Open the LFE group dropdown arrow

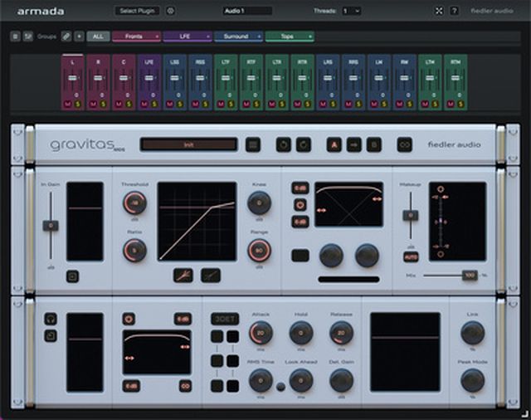click(208, 37)
